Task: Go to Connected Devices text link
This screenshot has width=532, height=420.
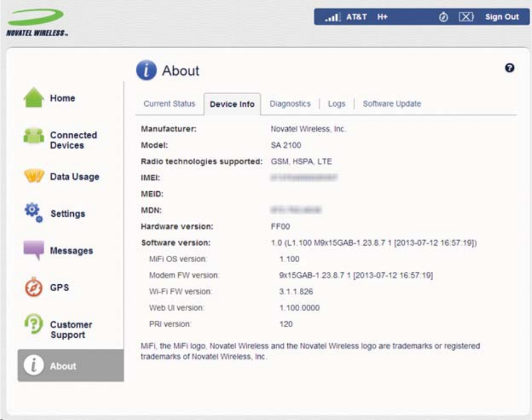Action: (74, 140)
